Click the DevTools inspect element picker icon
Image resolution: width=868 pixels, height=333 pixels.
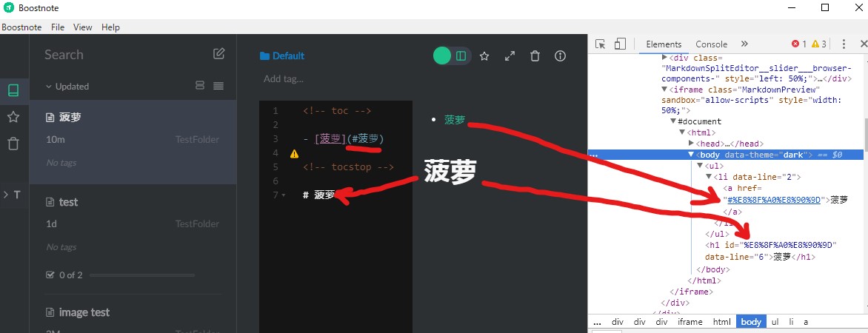pos(600,44)
